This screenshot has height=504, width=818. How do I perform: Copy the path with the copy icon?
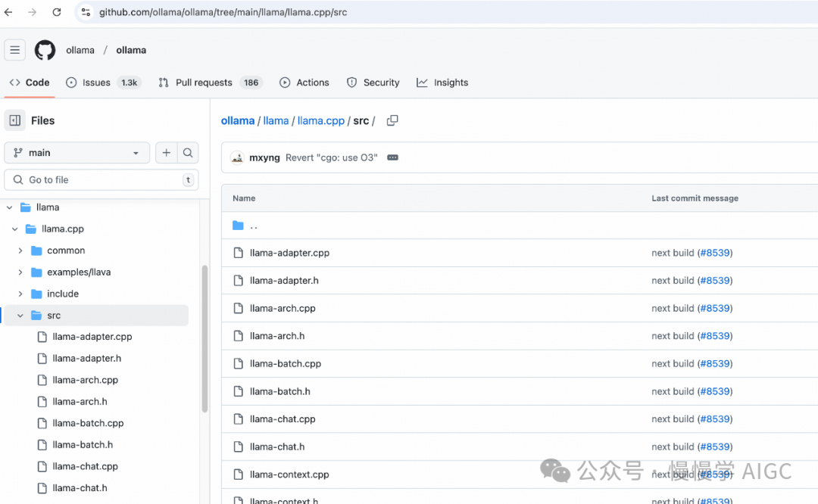coord(392,120)
